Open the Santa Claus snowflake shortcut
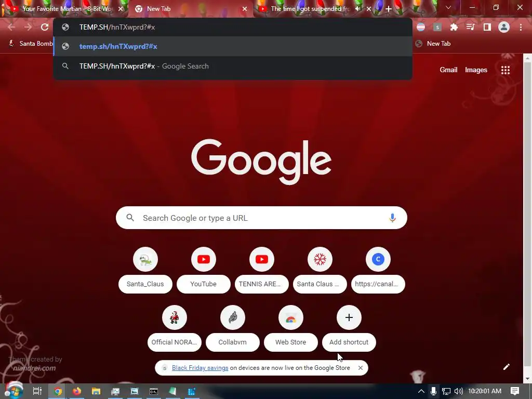 (x=320, y=270)
